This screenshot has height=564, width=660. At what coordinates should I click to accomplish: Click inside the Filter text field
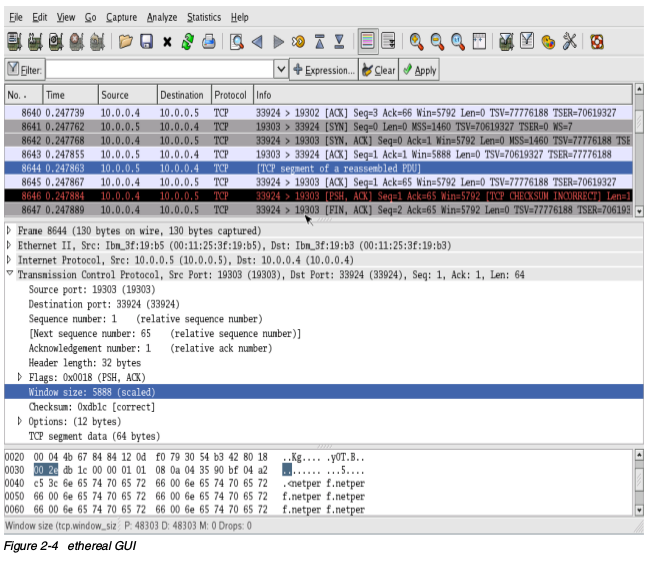click(160, 70)
